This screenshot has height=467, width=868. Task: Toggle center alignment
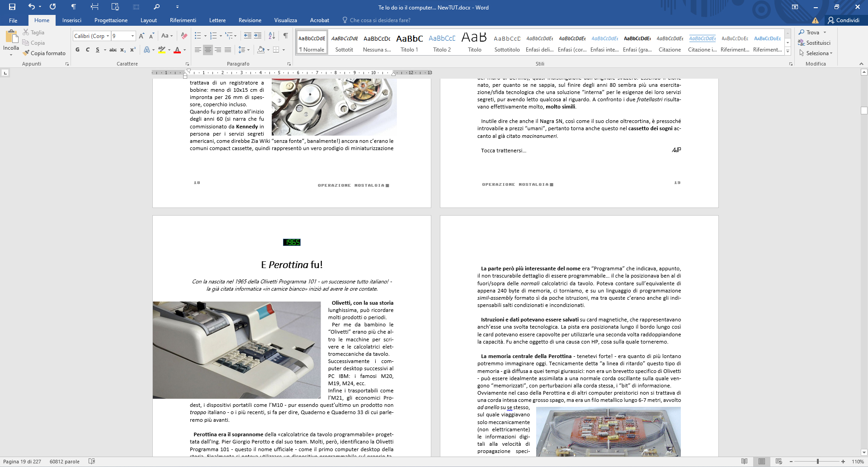208,50
